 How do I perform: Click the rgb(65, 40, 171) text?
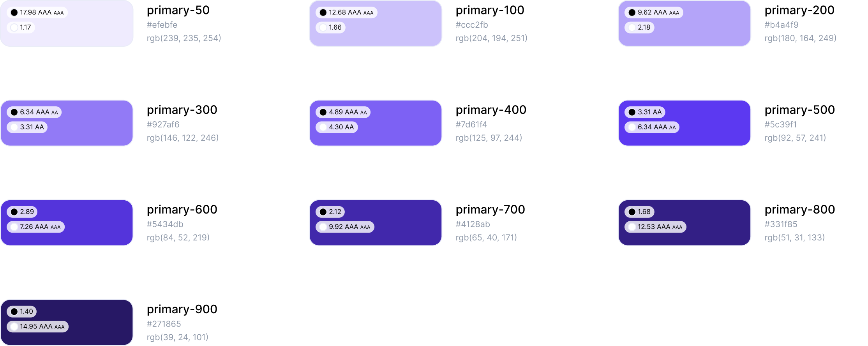point(486,238)
